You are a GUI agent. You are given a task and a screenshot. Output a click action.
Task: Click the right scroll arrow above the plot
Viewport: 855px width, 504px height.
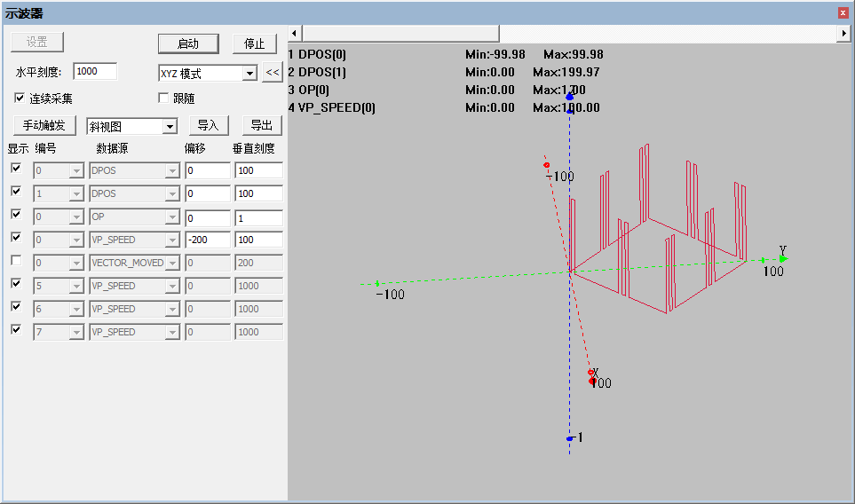[843, 33]
